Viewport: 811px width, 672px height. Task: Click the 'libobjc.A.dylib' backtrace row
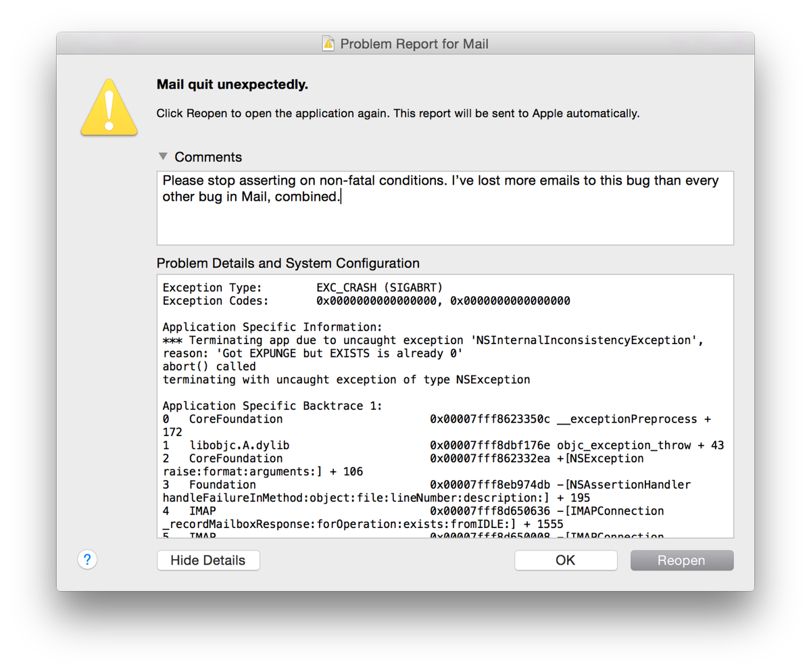pyautogui.click(x=444, y=446)
